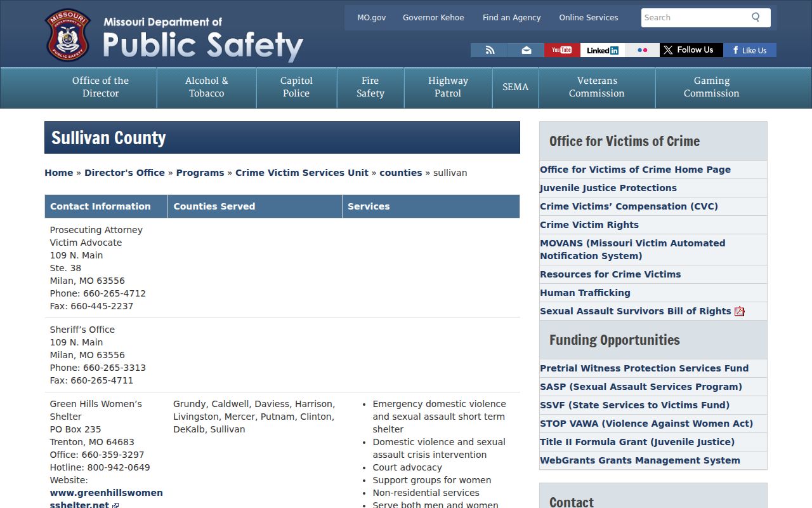Open the RSS feed icon
812x508 pixels.
(x=489, y=50)
